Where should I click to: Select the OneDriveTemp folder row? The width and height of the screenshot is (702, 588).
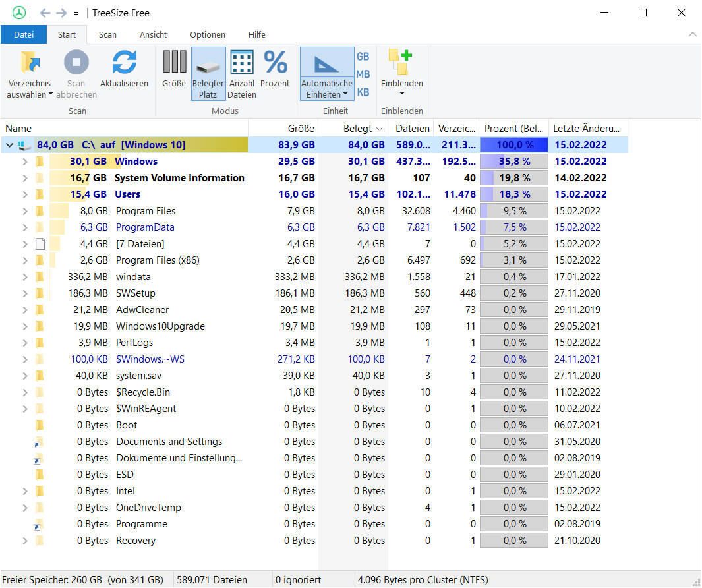[314, 508]
